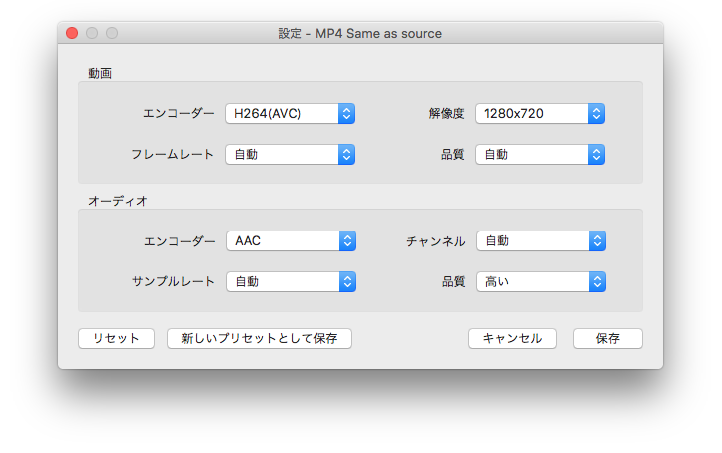Click the blue arrows on フレームレート selector
Viewport: 722px width, 453px height.
click(346, 154)
